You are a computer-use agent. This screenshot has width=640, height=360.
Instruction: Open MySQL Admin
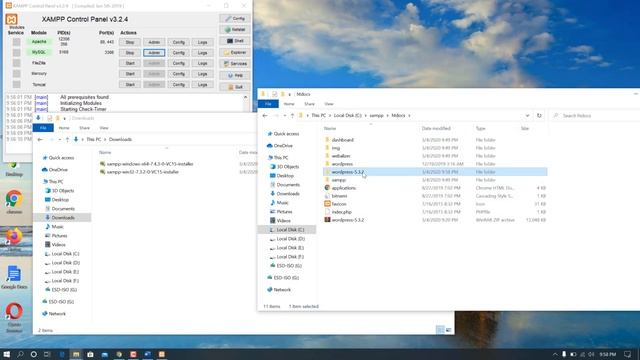(x=154, y=53)
